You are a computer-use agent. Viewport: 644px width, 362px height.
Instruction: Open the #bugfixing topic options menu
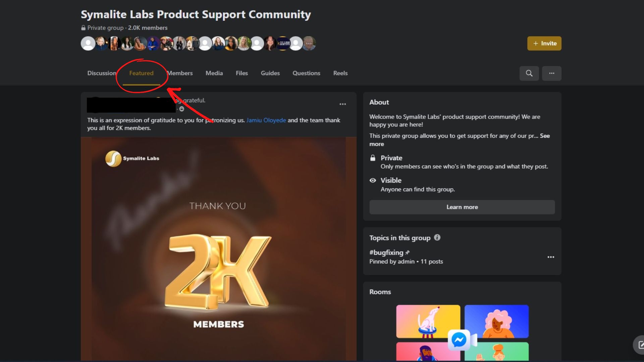pyautogui.click(x=551, y=257)
